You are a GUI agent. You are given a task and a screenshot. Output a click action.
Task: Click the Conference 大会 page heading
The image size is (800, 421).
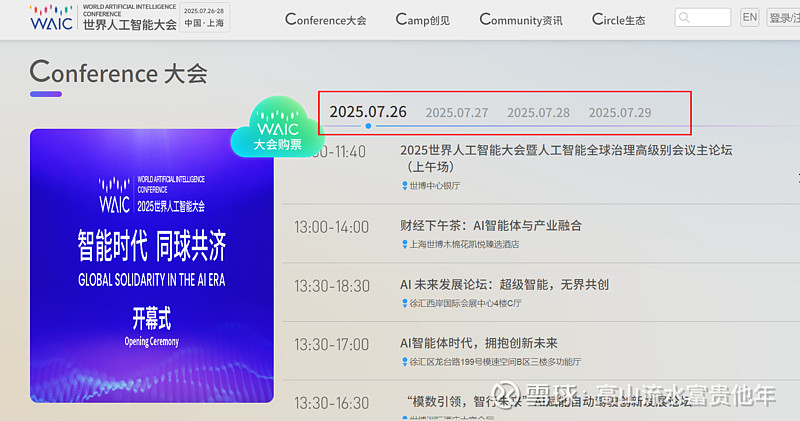click(118, 73)
